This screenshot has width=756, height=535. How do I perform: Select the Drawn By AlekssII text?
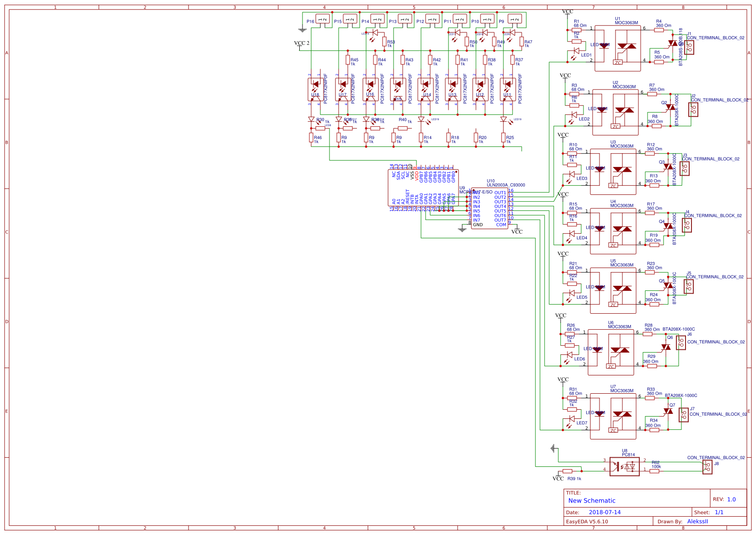click(697, 521)
